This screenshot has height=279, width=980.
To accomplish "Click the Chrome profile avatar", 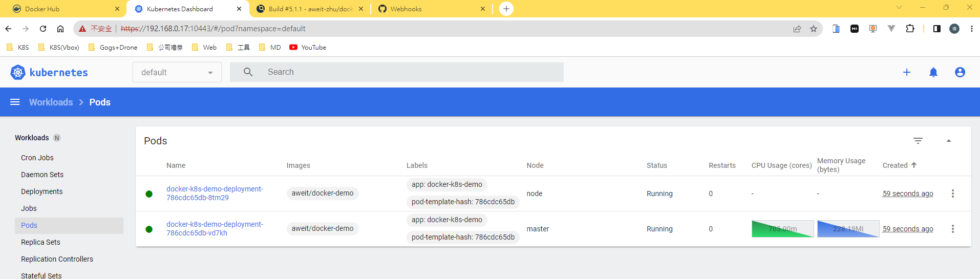I will coord(954,29).
